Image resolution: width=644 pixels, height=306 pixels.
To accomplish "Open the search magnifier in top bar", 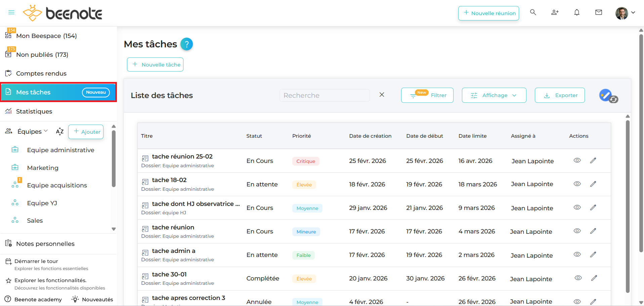I will 533,12.
